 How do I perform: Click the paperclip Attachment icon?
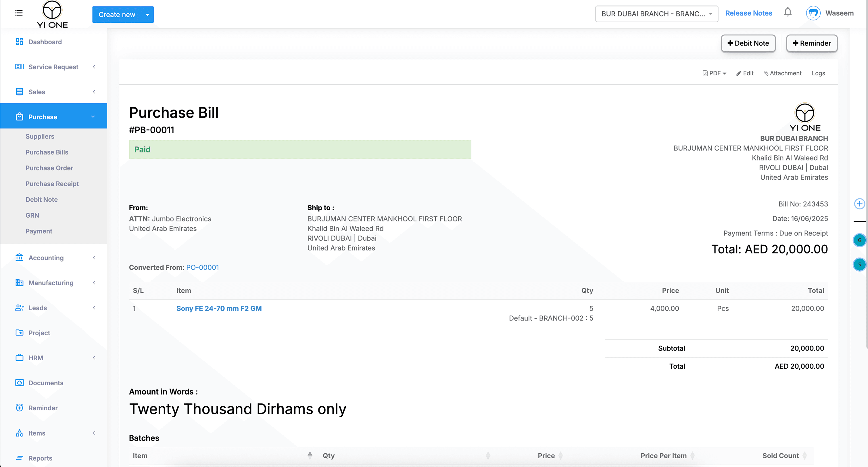[766, 73]
